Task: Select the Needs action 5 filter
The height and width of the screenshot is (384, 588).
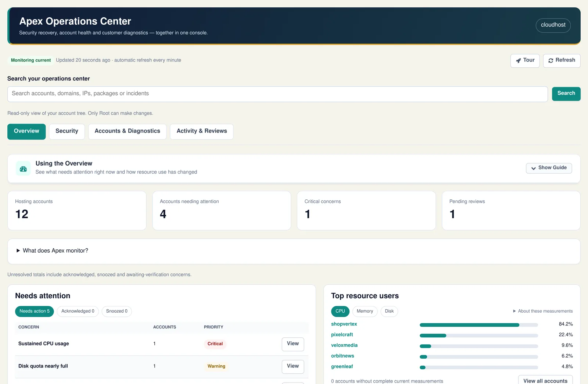Action: pyautogui.click(x=35, y=311)
